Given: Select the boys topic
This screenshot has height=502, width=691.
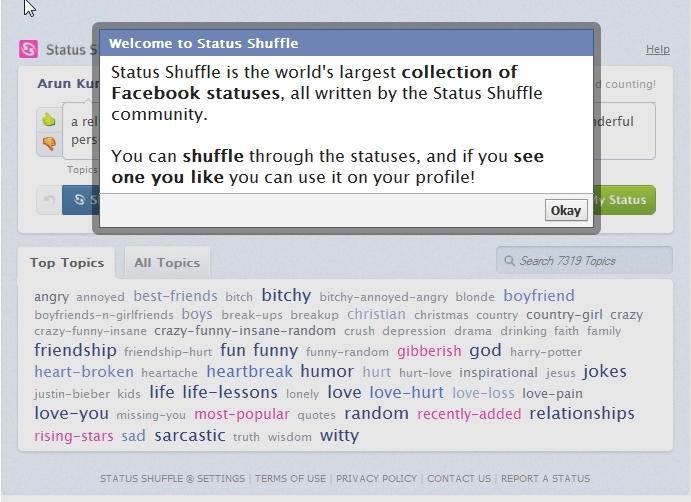Looking at the screenshot, I should [197, 315].
